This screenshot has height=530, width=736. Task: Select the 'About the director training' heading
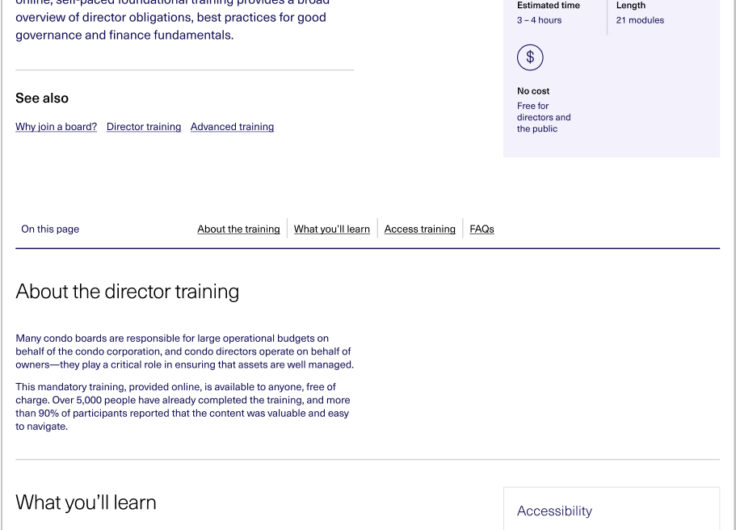pyautogui.click(x=127, y=292)
